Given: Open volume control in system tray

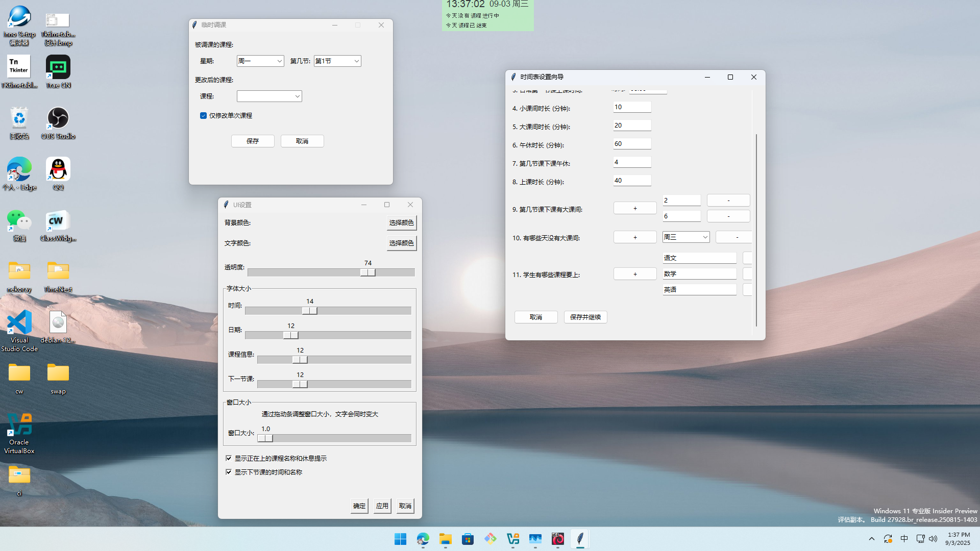Looking at the screenshot, I should pyautogui.click(x=933, y=539).
